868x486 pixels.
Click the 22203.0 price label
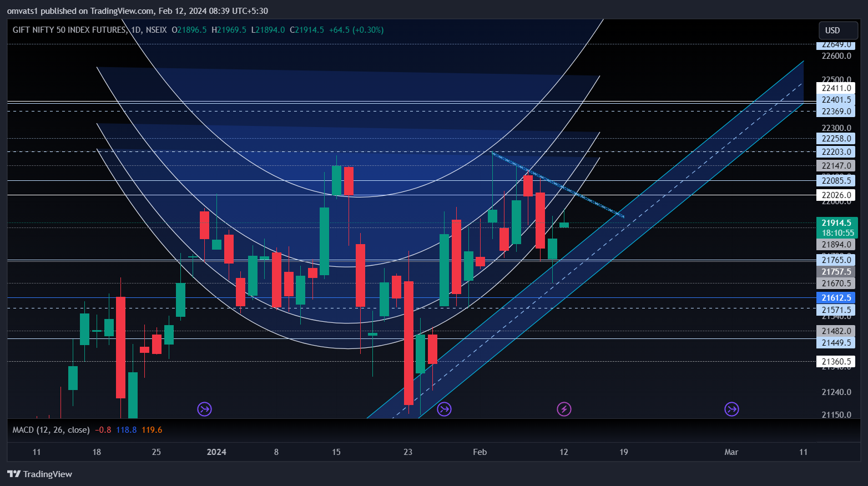[x=836, y=152]
